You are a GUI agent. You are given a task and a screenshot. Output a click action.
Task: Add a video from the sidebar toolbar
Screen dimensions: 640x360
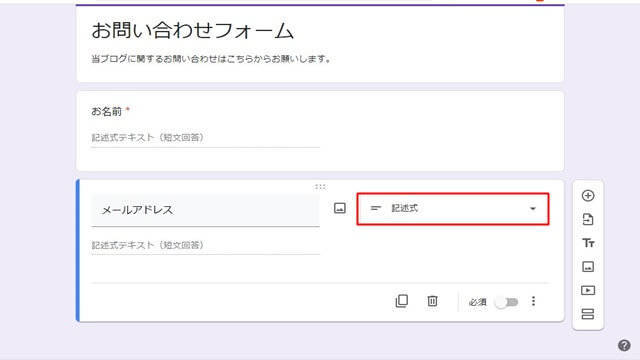tap(588, 290)
